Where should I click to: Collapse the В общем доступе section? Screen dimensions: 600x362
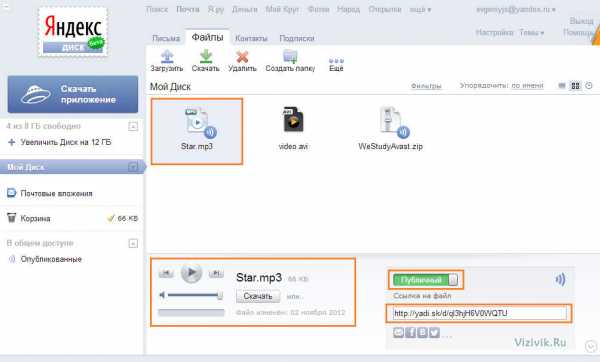[133, 243]
